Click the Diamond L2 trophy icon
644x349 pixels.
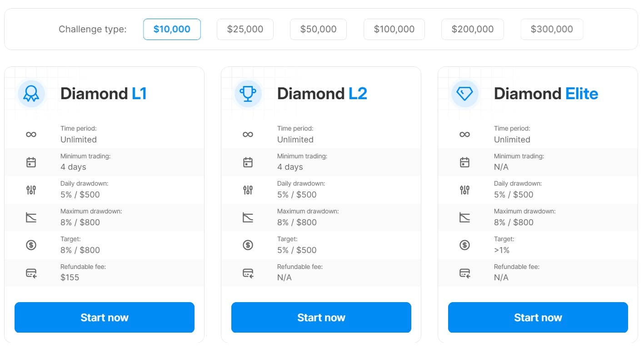[x=248, y=94]
